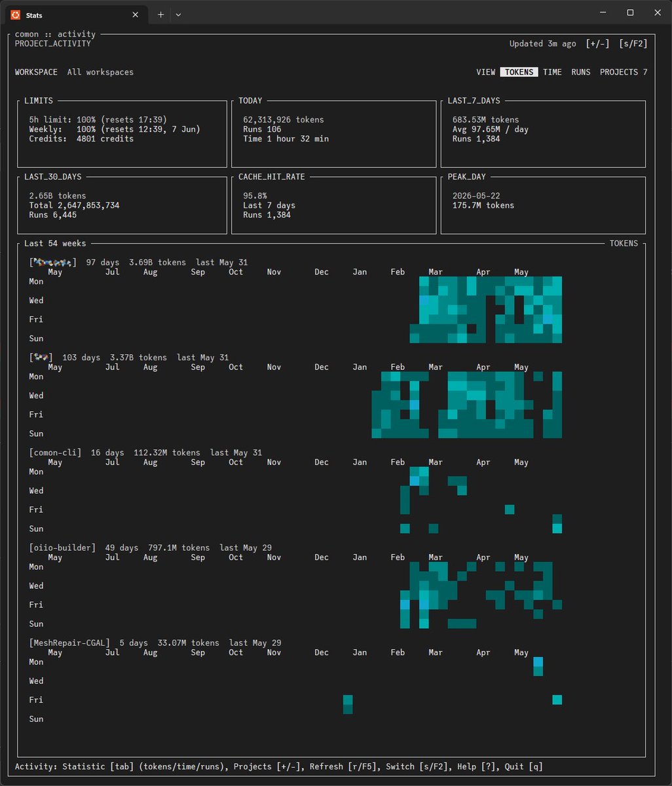The width and height of the screenshot is (672, 786).
Task: Click the '33.07M tokens' MeshRepair-CGAL summary
Action: pos(189,643)
